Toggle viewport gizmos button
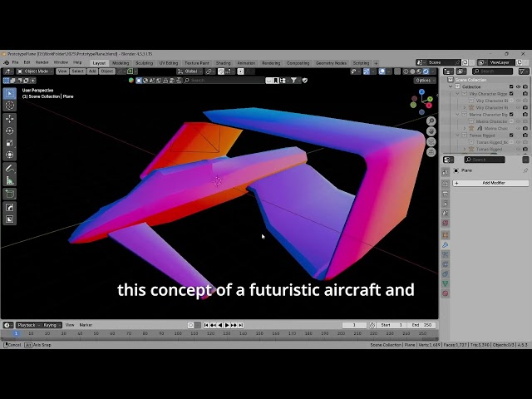This screenshot has height=399, width=532. click(367, 71)
